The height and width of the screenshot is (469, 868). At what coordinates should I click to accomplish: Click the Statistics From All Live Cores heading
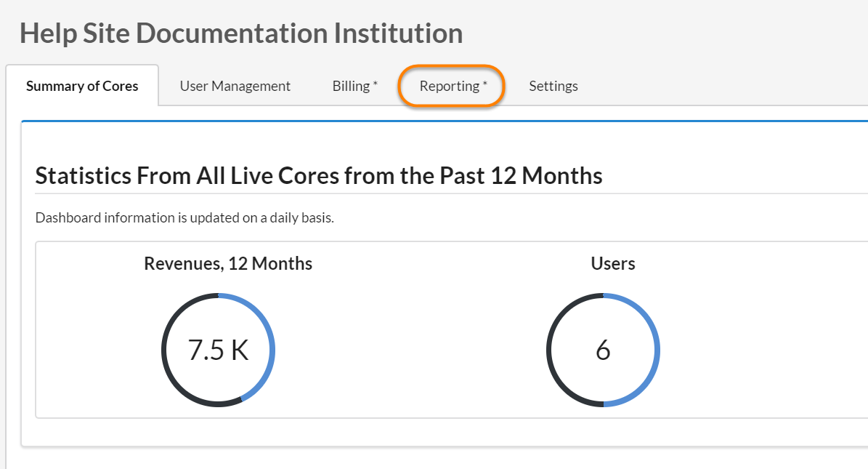coord(318,175)
